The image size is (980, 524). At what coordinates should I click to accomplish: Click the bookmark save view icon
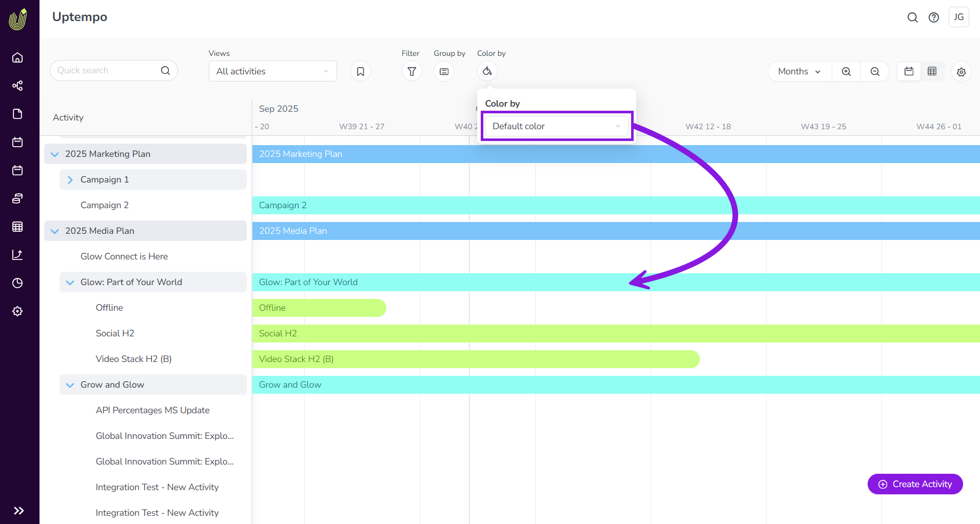click(361, 71)
